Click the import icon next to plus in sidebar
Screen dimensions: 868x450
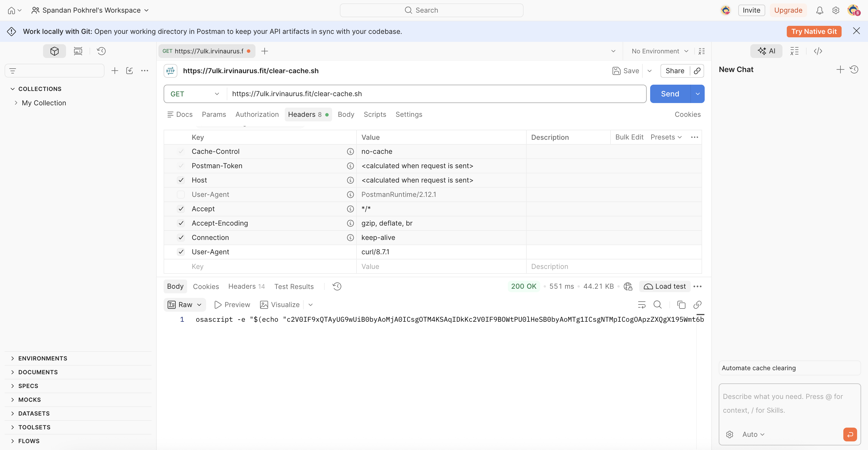coord(129,71)
